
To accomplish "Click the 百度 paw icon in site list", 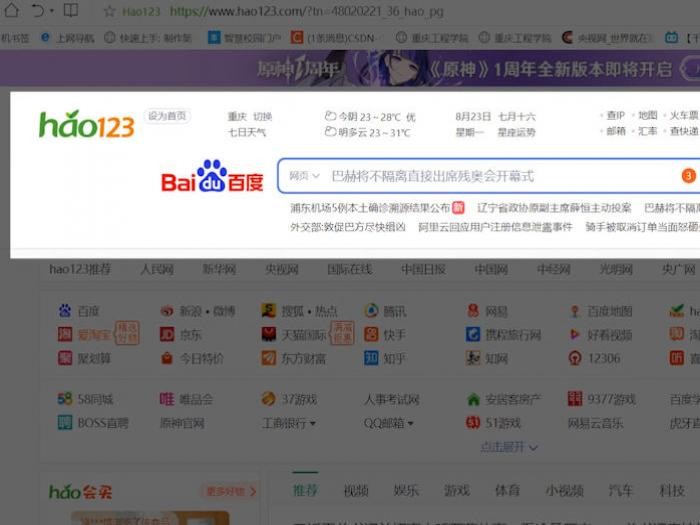I will point(65,310).
